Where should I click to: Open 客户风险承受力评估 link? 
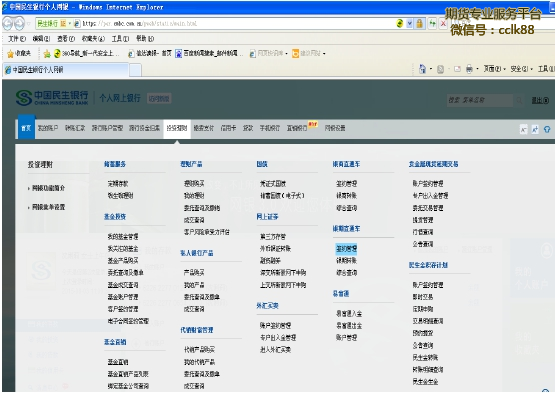tap(207, 232)
